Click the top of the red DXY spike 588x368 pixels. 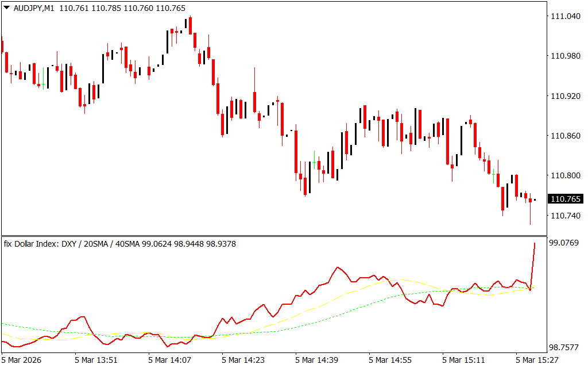(535, 244)
